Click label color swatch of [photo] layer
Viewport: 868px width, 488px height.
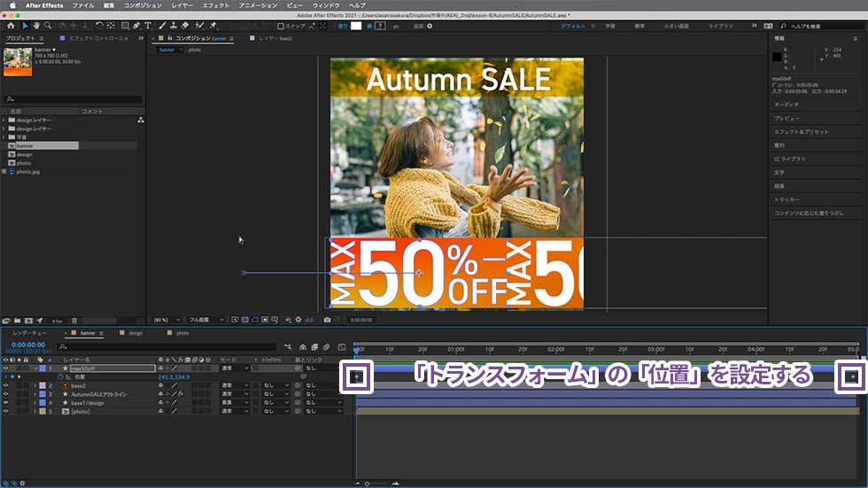(x=43, y=411)
